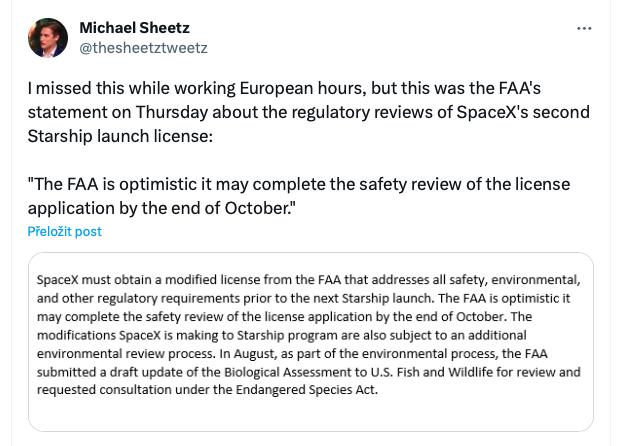Click Michael Sheetz's profile avatar photo
The height and width of the screenshot is (446, 618).
(x=48, y=37)
